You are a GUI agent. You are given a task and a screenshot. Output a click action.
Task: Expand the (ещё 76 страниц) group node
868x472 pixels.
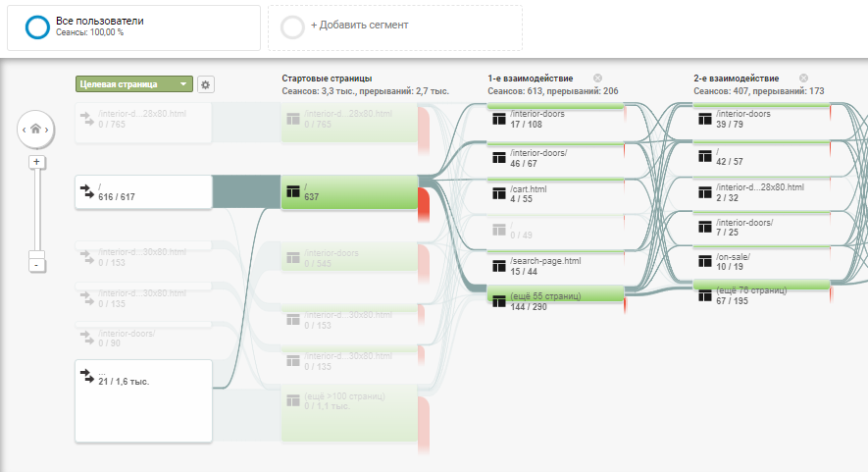(x=761, y=295)
